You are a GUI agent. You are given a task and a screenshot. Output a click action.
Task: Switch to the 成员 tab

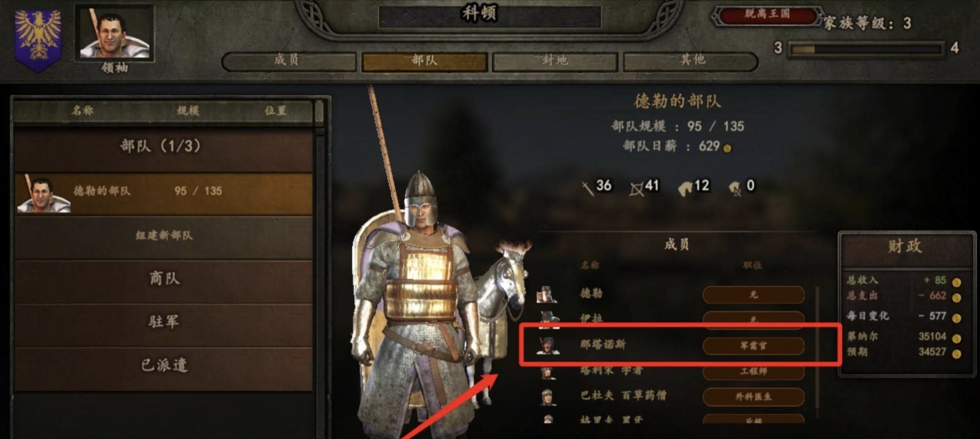click(288, 61)
